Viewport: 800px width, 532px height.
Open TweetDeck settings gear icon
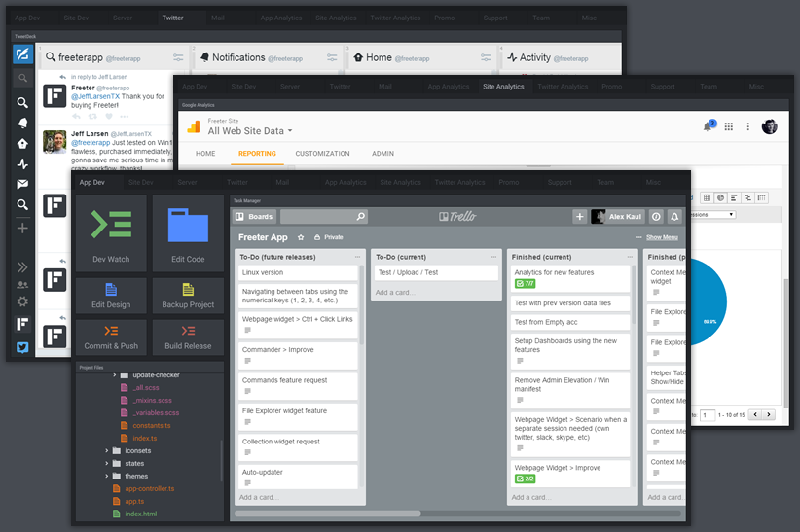22,301
